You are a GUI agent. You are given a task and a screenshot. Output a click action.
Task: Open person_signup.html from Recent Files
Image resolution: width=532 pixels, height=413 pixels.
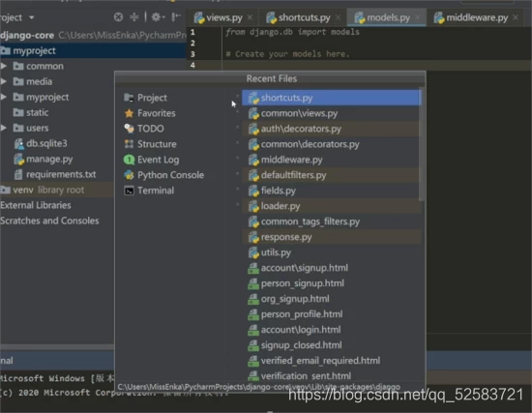click(331, 283)
